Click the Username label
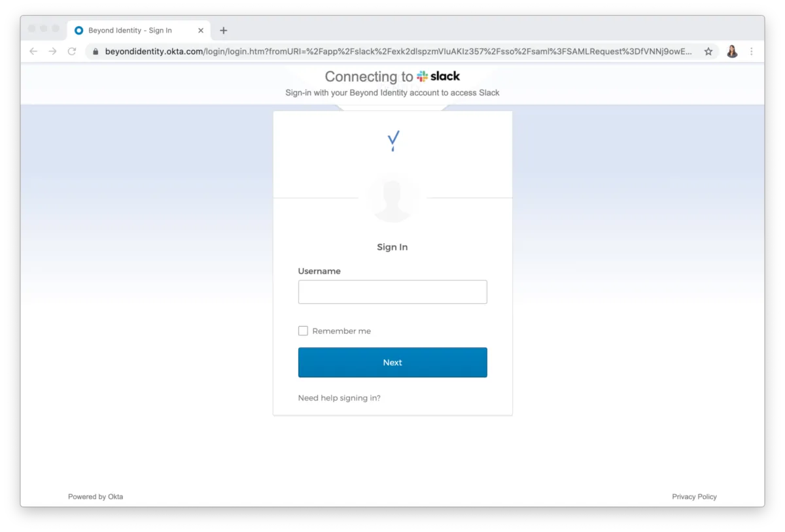785x532 pixels. pos(319,271)
